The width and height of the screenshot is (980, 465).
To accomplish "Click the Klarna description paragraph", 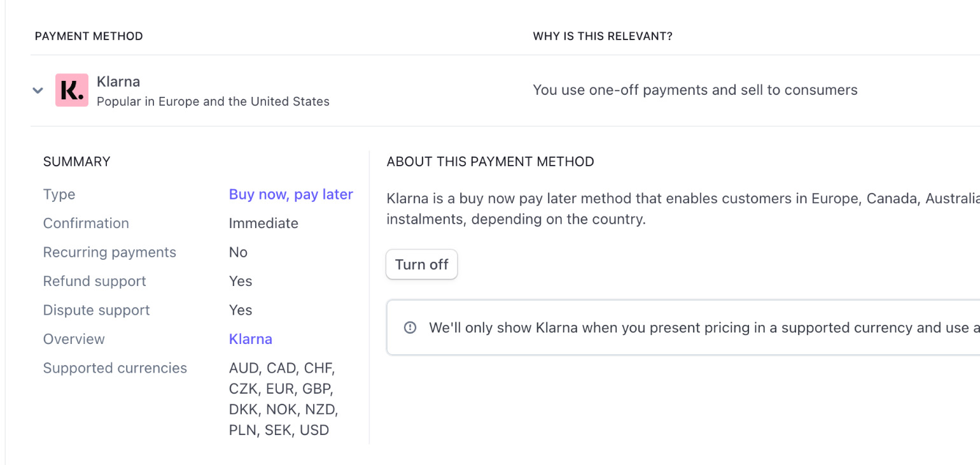I will (682, 208).
